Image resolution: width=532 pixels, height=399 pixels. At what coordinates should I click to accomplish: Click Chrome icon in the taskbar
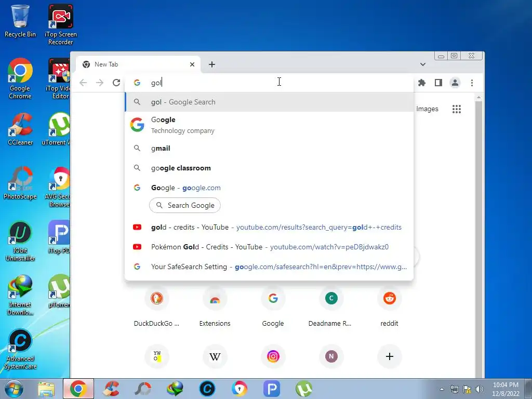pyautogui.click(x=78, y=389)
